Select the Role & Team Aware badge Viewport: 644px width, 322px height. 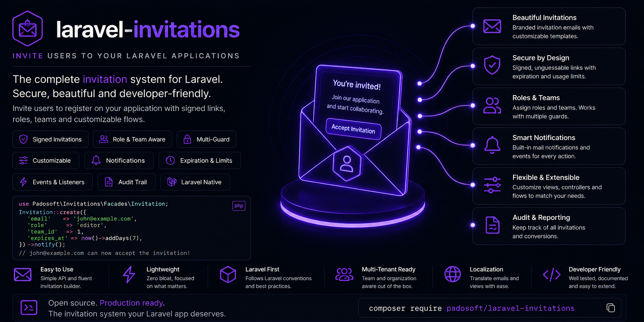click(133, 139)
